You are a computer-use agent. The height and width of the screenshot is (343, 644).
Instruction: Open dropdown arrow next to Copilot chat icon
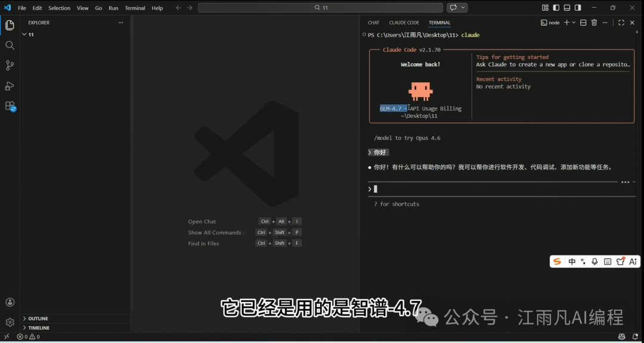(463, 7)
